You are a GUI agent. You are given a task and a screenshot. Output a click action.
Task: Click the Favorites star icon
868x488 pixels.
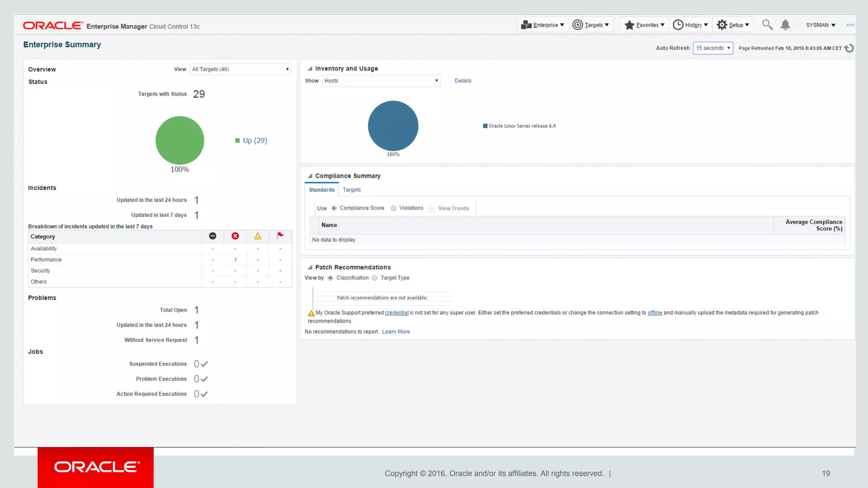pyautogui.click(x=629, y=25)
